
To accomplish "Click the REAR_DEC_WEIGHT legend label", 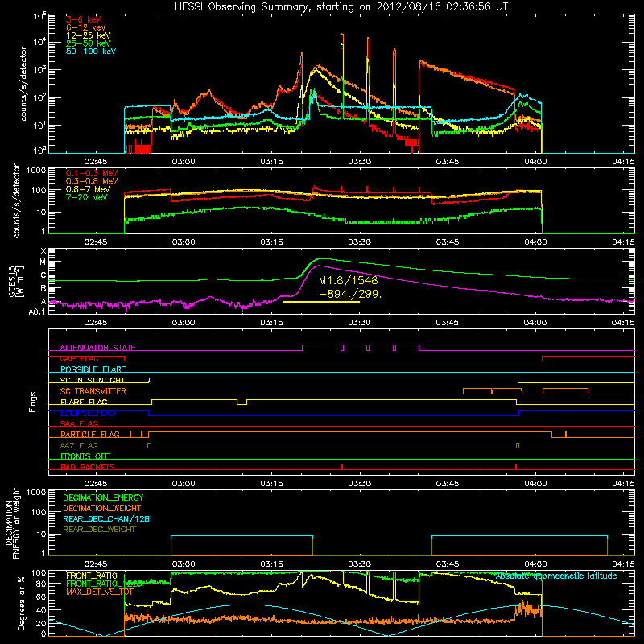I will pos(99,530).
